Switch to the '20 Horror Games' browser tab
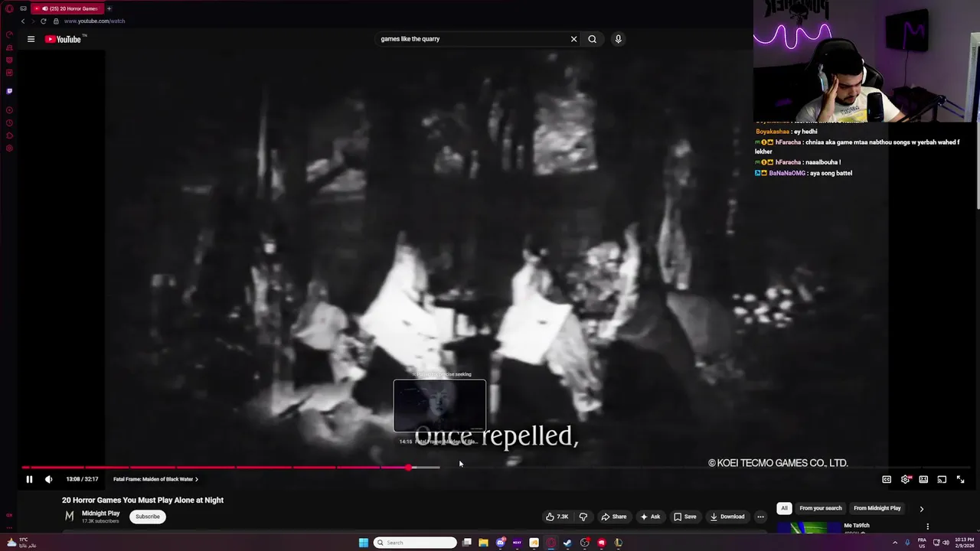This screenshot has width=980, height=551. (67, 8)
